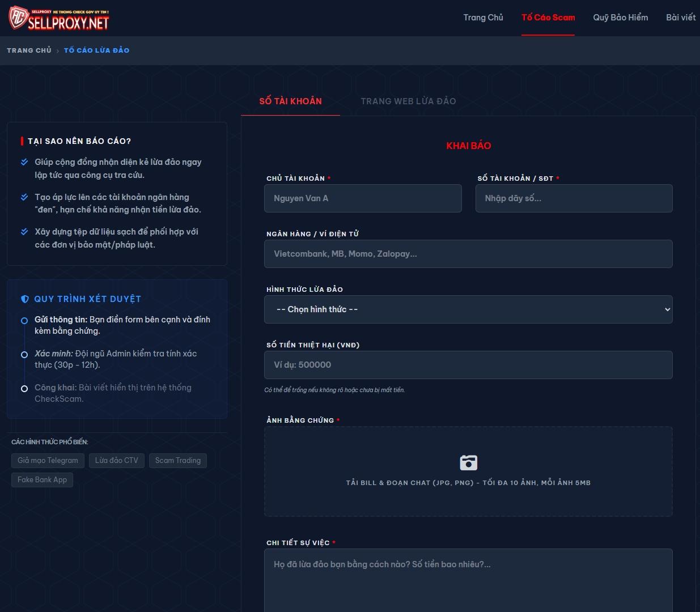Screen dimensions: 700x612
Task: Click the first double-check icon in reasons list
Action: coord(24,162)
